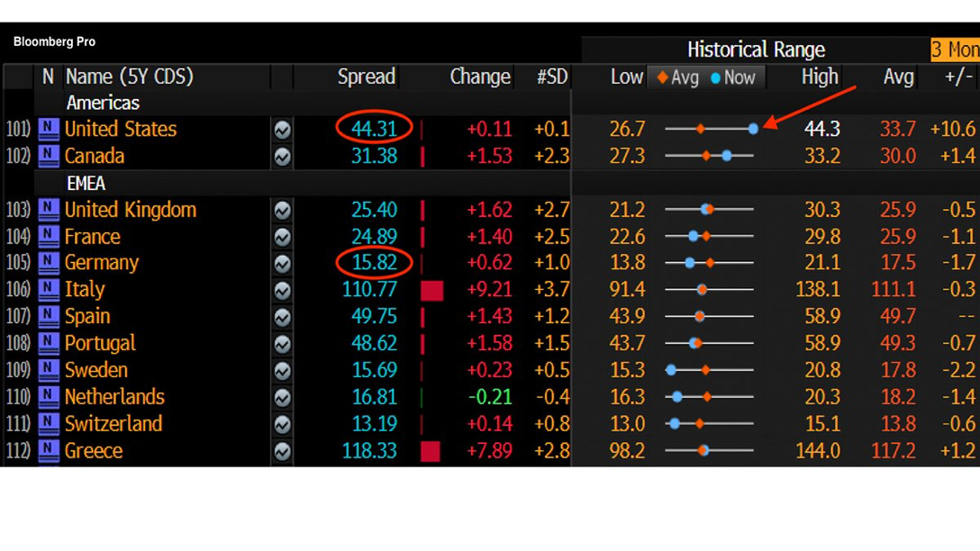Open the chart icon for United Kingdom
Screen dimensions: 980x551
[283, 211]
